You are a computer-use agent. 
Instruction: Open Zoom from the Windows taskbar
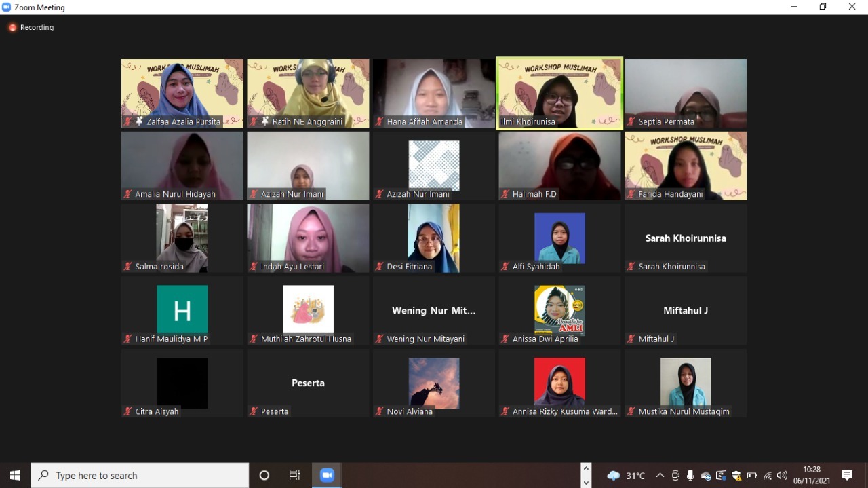[327, 475]
